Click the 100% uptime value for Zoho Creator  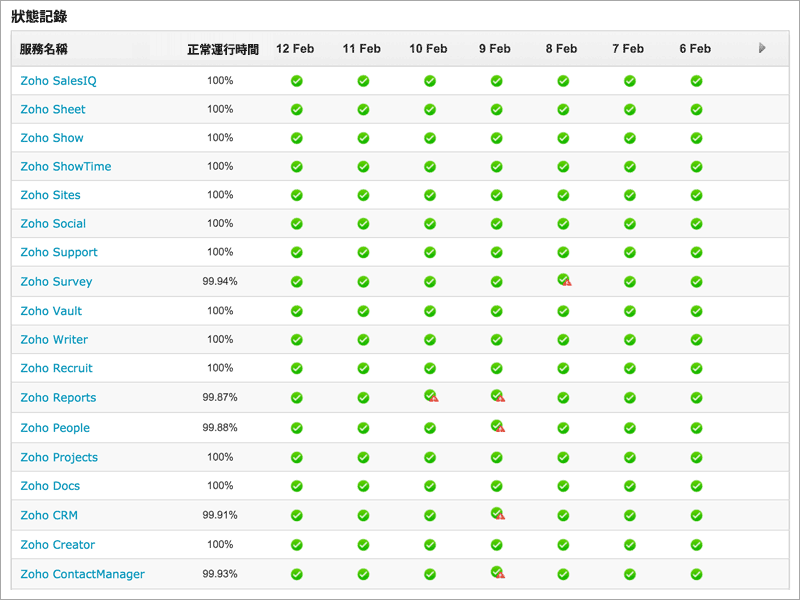(220, 544)
